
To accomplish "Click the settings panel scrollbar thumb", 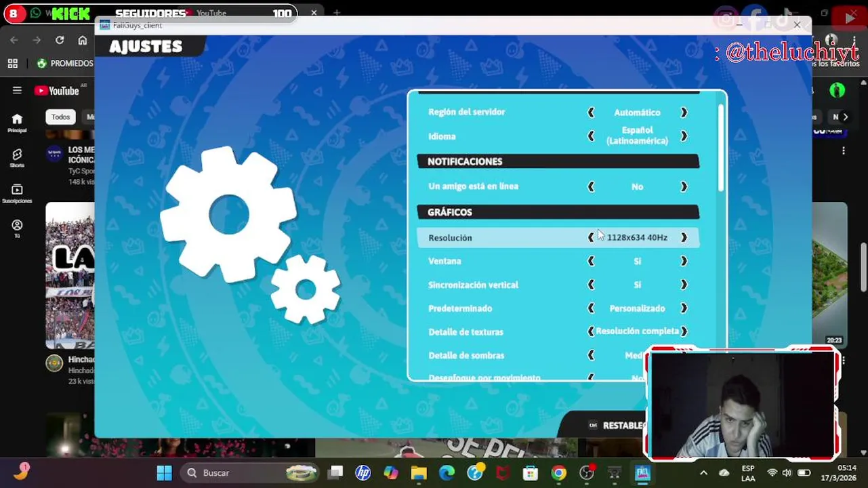I will pyautogui.click(x=721, y=147).
